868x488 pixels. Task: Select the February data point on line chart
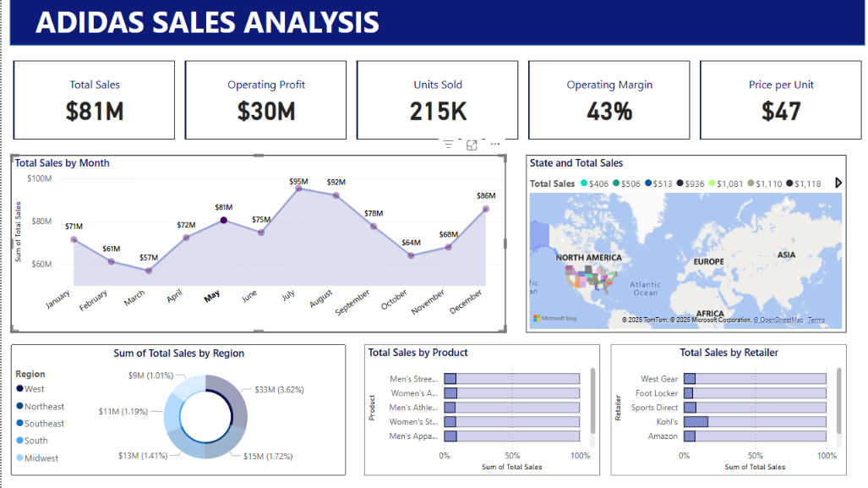tap(112, 261)
